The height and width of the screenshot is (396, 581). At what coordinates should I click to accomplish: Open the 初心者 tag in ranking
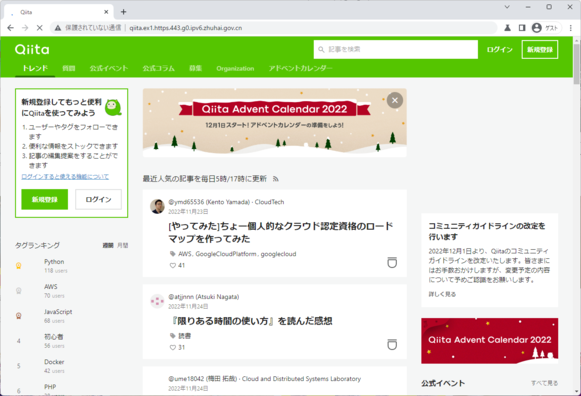[x=53, y=337]
